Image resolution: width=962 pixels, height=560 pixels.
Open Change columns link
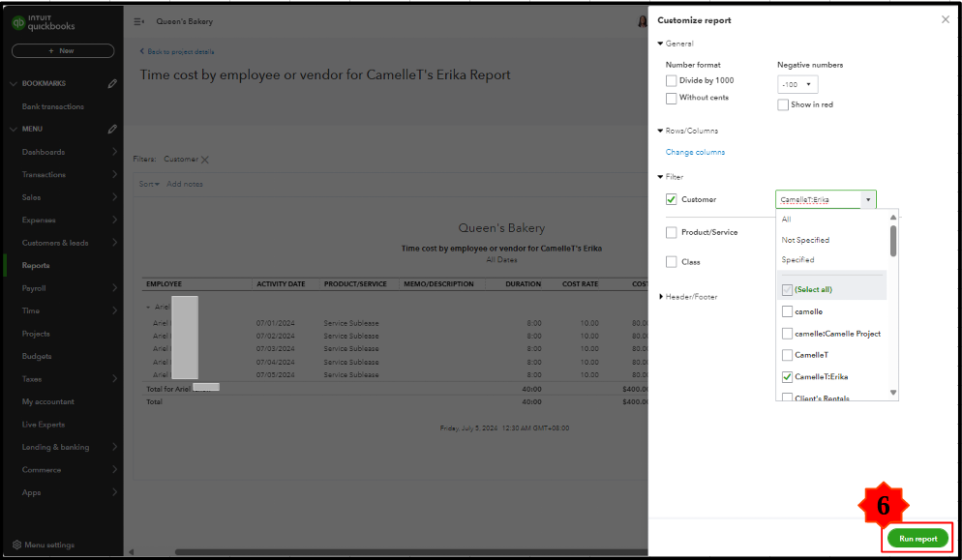[695, 152]
